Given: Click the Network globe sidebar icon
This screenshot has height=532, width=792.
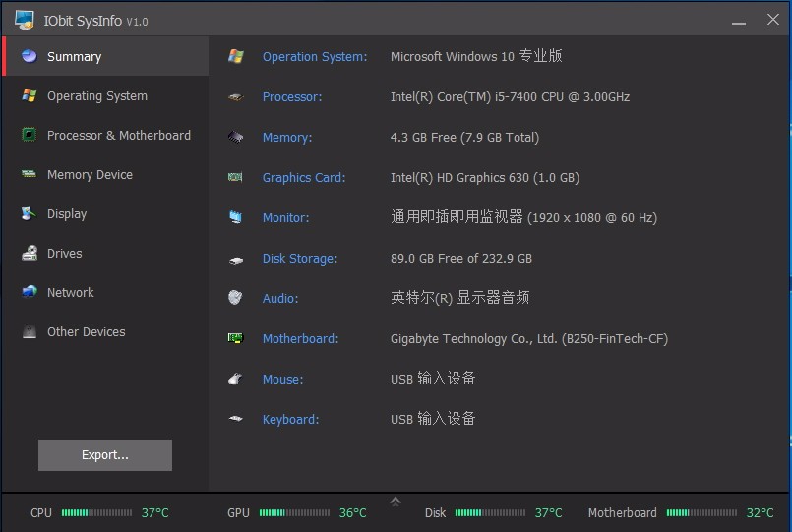Looking at the screenshot, I should click(30, 292).
